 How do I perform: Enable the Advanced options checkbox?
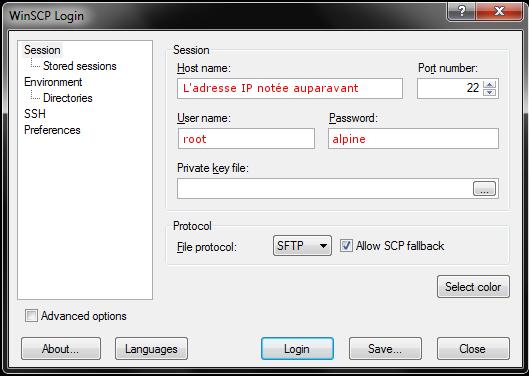(31, 316)
